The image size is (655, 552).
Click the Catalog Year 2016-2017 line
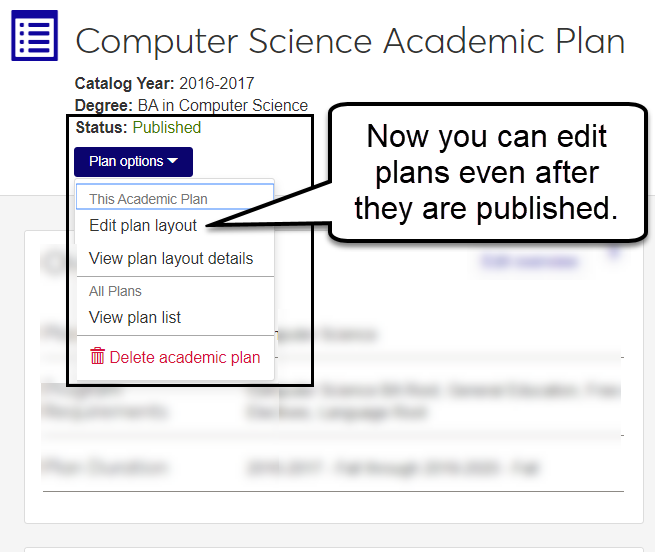pos(164,84)
